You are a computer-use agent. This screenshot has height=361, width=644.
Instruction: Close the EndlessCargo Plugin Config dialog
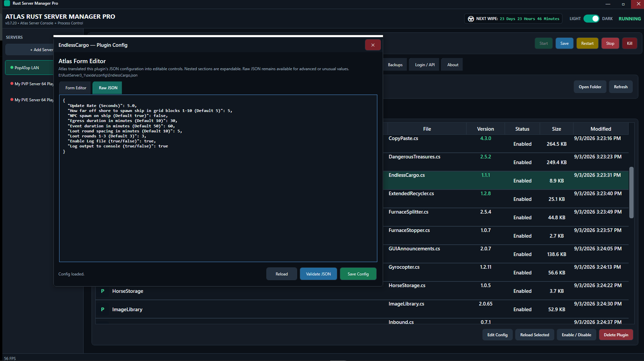(x=373, y=45)
